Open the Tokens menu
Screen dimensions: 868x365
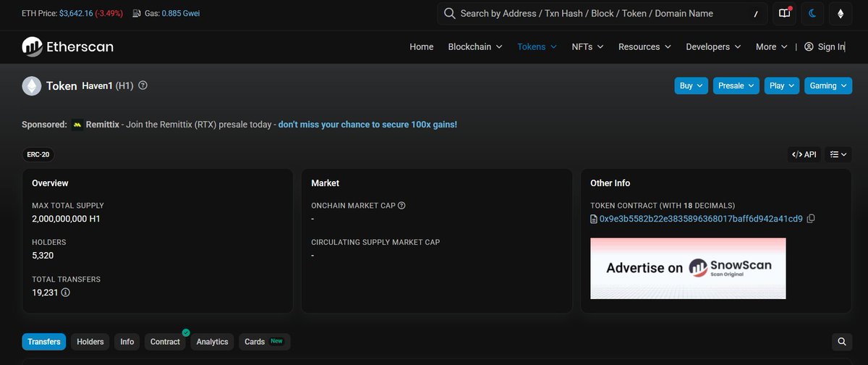coord(537,47)
